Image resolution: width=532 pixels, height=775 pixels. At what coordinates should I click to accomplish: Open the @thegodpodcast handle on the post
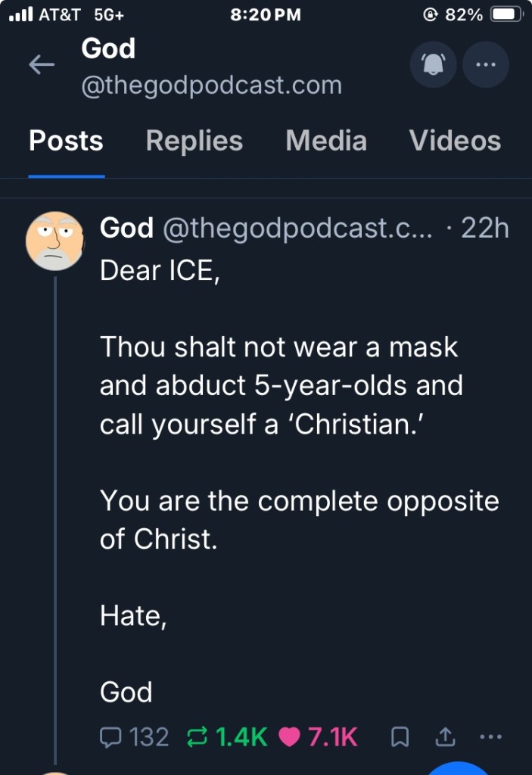click(x=297, y=228)
